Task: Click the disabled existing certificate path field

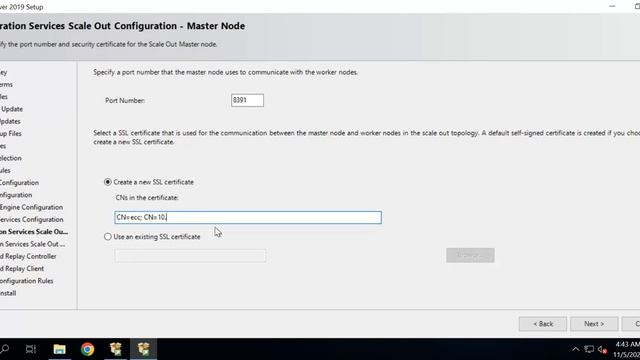Action: [x=190, y=256]
